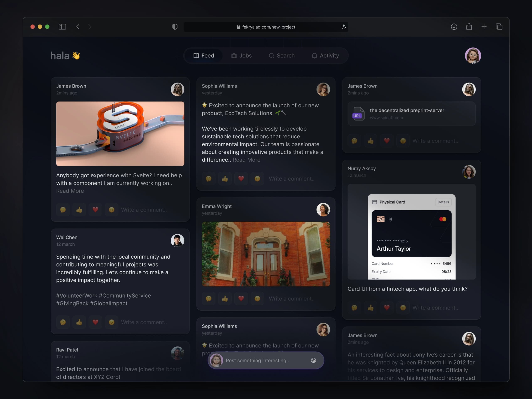Click the Safari sidebar toggle icon
The height and width of the screenshot is (399, 532).
[62, 27]
